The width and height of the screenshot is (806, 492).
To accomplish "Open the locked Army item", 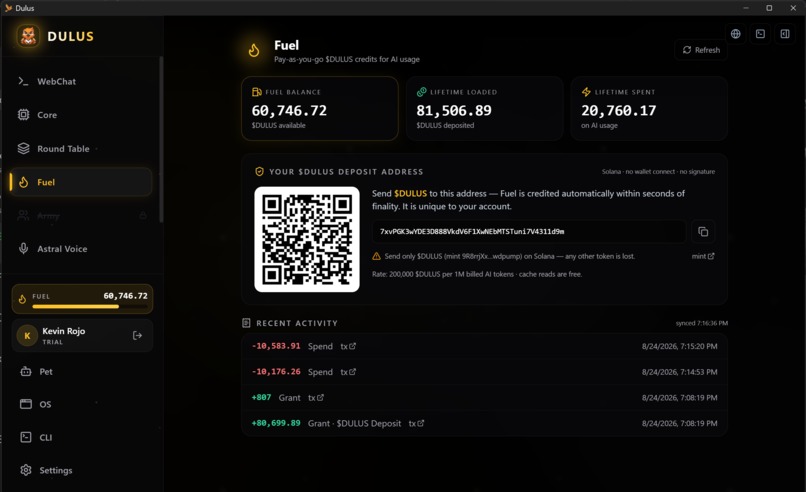I will [x=81, y=216].
